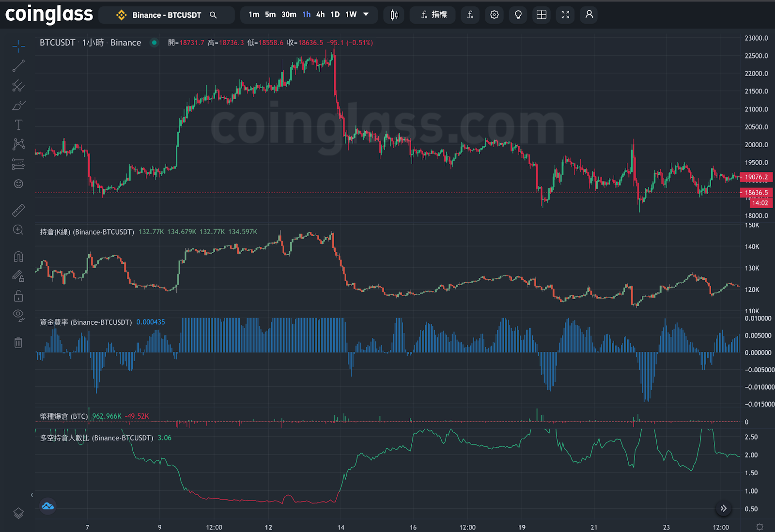Screen dimensions: 775x532
Task: Select the ruler measure tool
Action: coord(18,210)
